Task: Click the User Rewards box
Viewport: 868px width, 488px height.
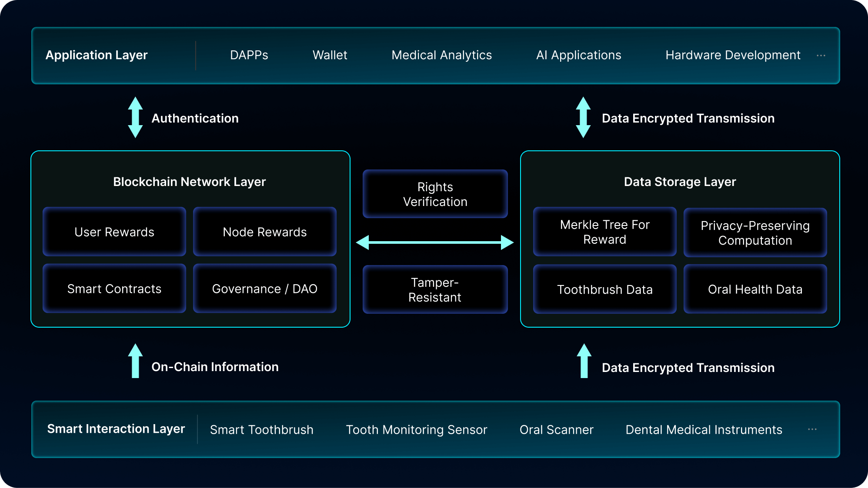Action: tap(114, 232)
